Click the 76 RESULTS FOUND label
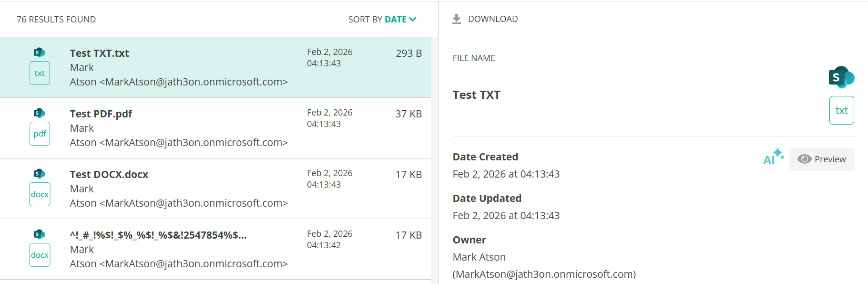This screenshot has width=868, height=284. pos(56,19)
